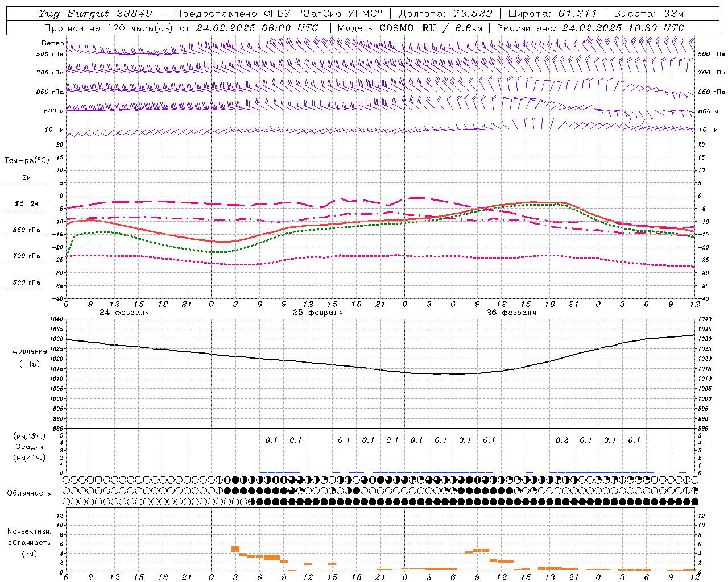Click the Осадки precipitation label
The height and width of the screenshot is (582, 728).
[x=30, y=447]
